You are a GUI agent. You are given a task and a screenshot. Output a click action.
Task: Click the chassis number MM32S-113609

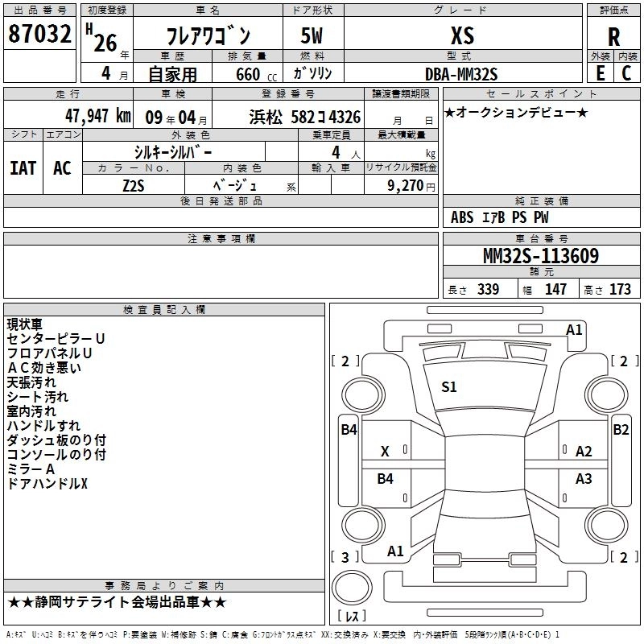[540, 256]
